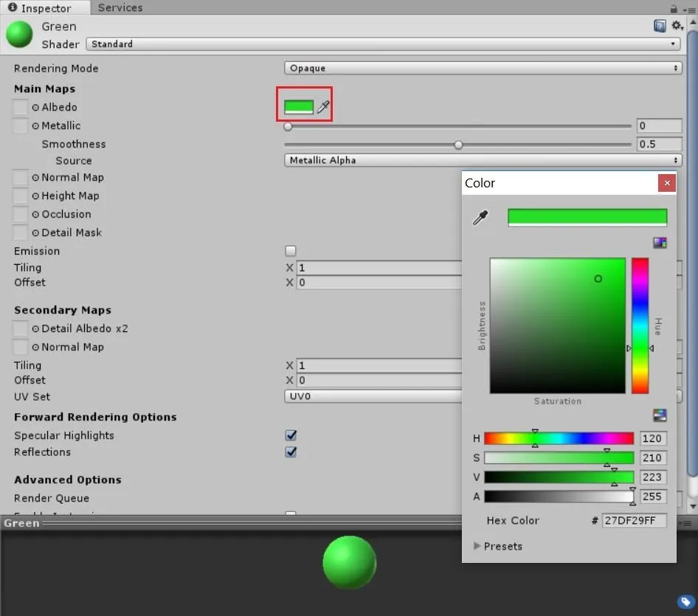Click the eyedropper next to Albedo swatch

point(323,106)
